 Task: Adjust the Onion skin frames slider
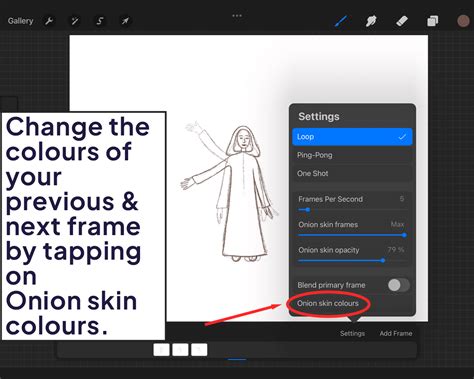point(352,235)
